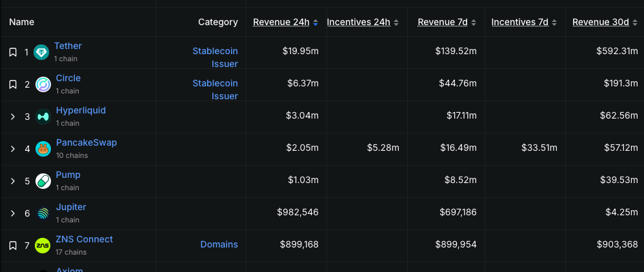The image size is (644, 272).
Task: Click the Hyperliquid logo icon
Action: tap(43, 117)
